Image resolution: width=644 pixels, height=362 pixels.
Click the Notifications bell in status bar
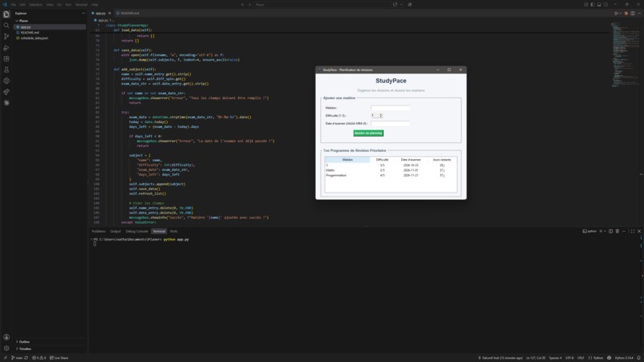(638, 358)
